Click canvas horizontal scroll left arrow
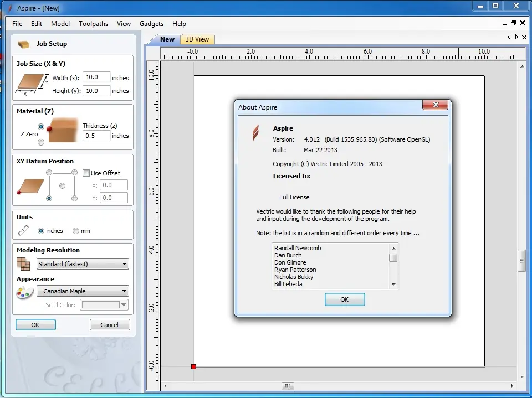532x398 pixels. tap(165, 386)
